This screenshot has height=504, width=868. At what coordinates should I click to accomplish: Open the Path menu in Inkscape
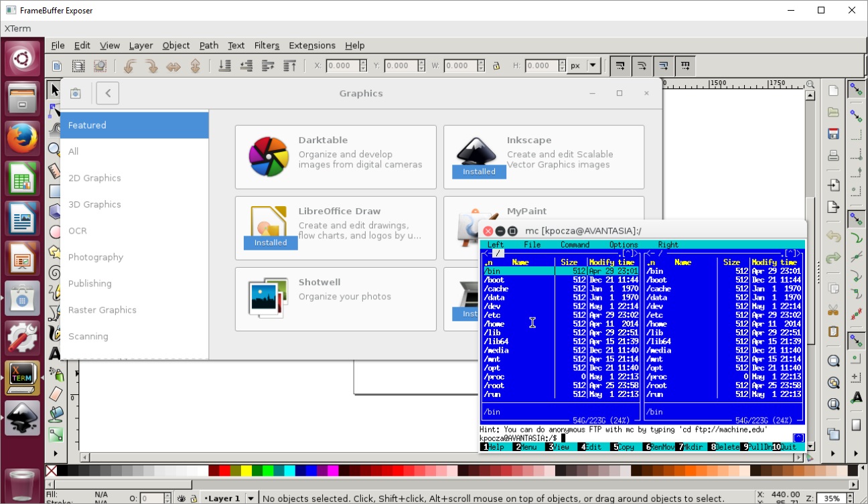[x=209, y=46]
